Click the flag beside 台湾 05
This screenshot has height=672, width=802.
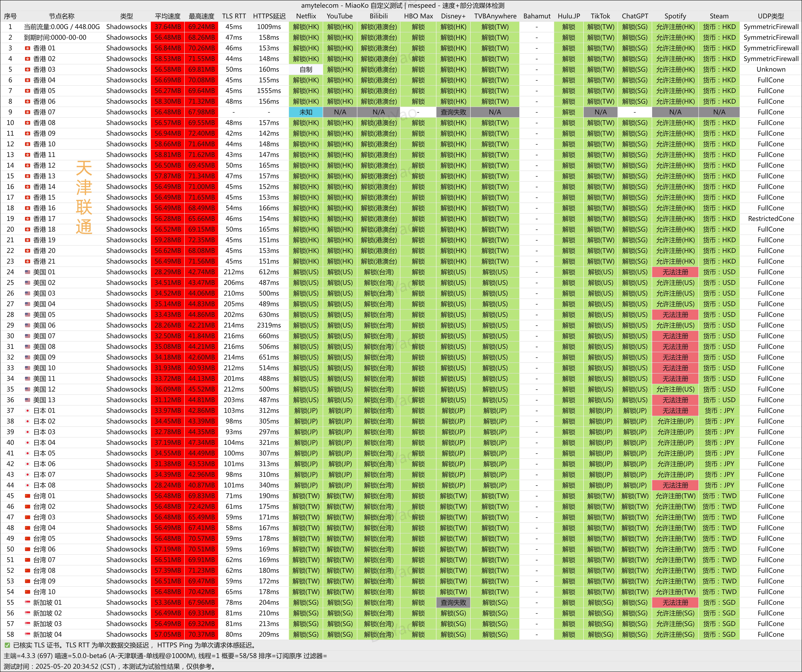[x=28, y=538]
